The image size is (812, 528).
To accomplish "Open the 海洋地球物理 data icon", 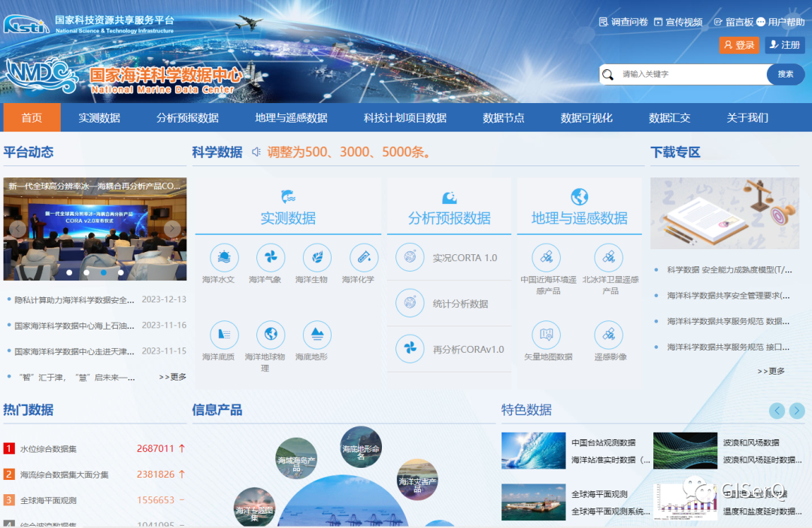I will tap(271, 335).
